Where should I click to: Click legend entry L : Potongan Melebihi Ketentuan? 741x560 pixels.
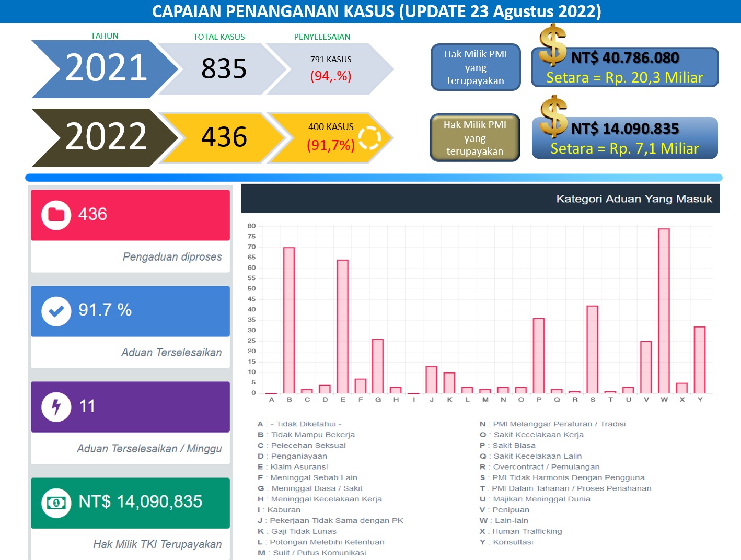coord(321,542)
